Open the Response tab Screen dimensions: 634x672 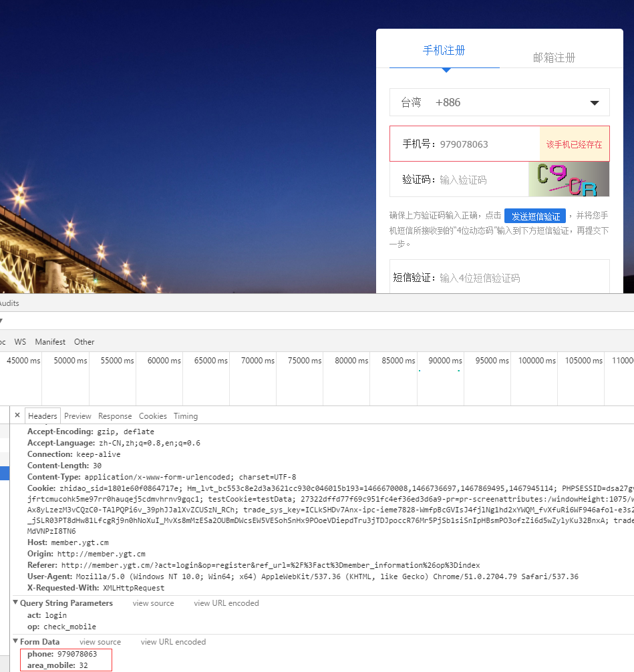tap(115, 416)
